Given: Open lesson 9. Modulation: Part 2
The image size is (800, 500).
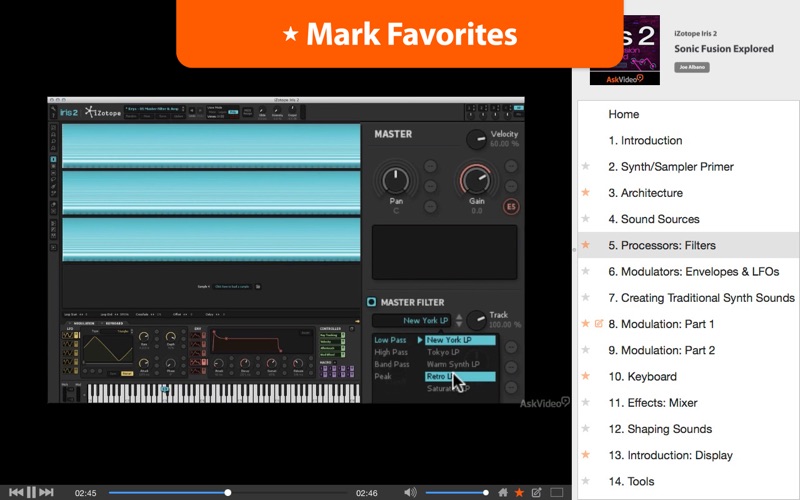Looking at the screenshot, I should [688, 351].
